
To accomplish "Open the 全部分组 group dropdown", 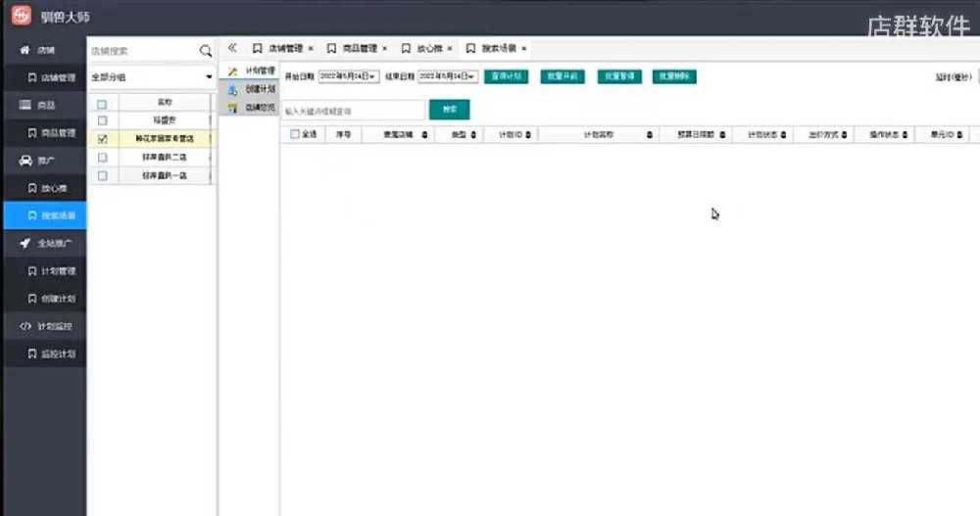I will pyautogui.click(x=152, y=76).
